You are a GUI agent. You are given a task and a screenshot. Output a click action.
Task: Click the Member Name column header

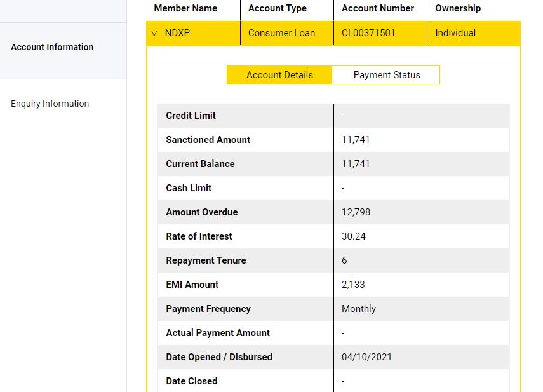[185, 8]
